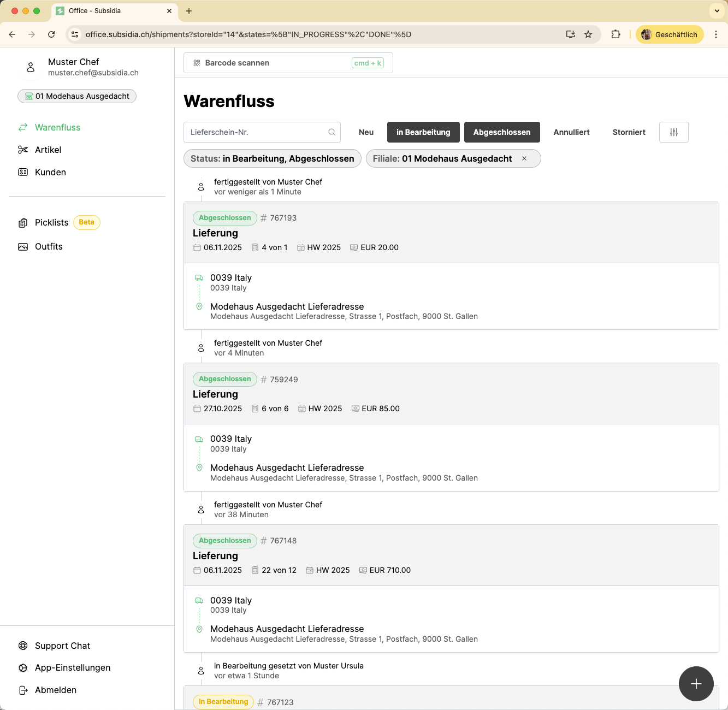Open browser extensions puzzle icon
Viewport: 728px width, 710px height.
615,34
